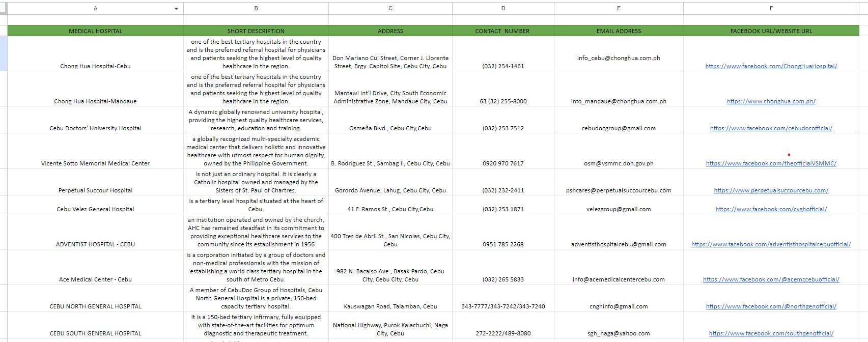The image size is (868, 342).
Task: Select the (032) 254-1461 contact cell
Action: pyautogui.click(x=503, y=54)
